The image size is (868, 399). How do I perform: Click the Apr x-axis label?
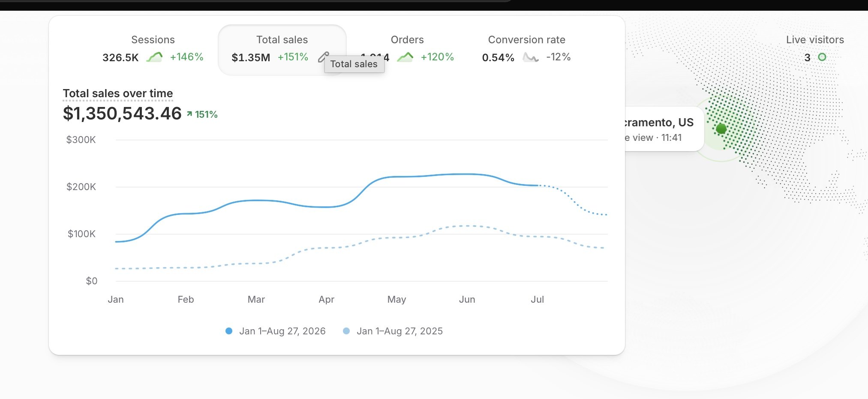327,299
